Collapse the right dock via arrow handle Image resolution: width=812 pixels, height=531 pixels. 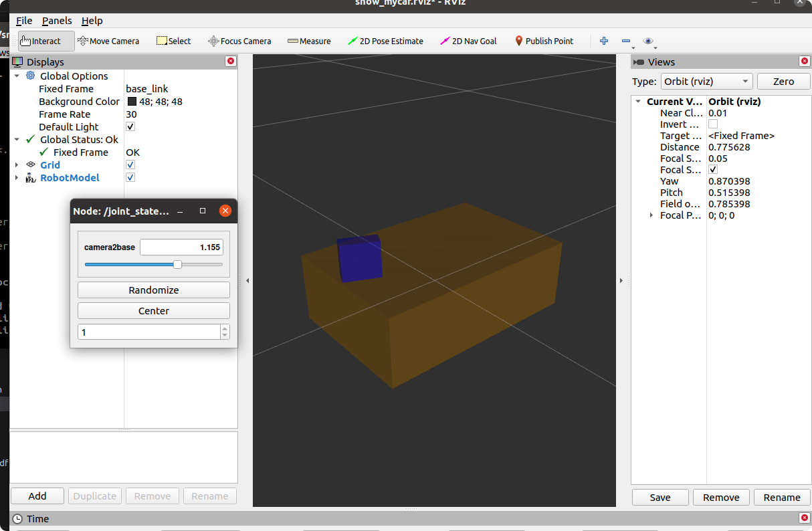click(621, 281)
